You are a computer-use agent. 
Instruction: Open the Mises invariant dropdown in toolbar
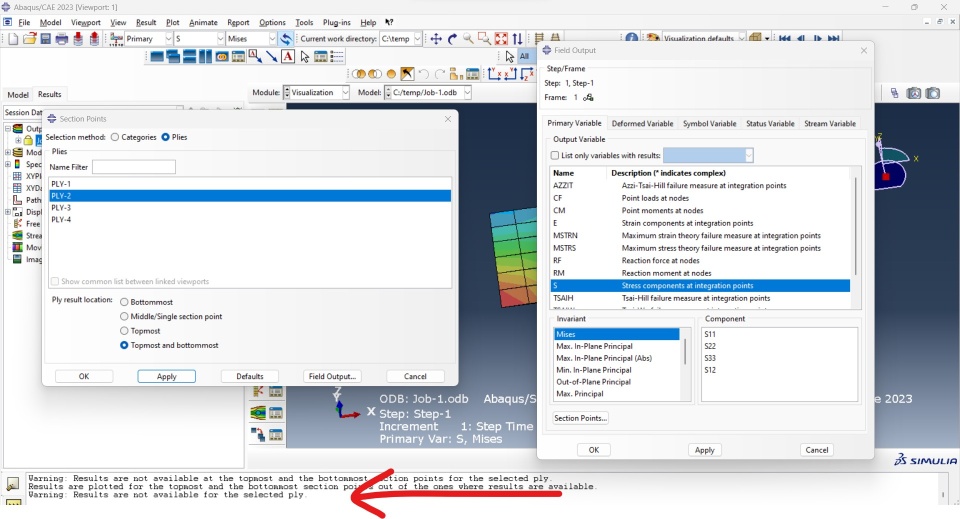[272, 39]
